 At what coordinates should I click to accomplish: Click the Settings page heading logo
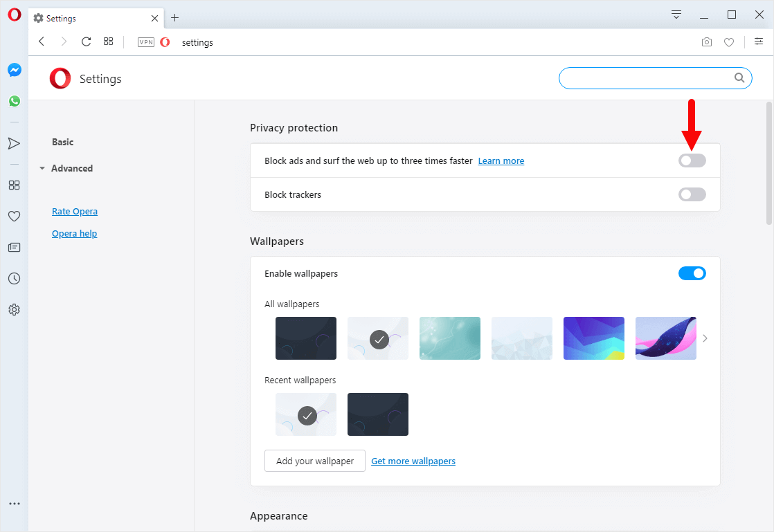[60, 79]
